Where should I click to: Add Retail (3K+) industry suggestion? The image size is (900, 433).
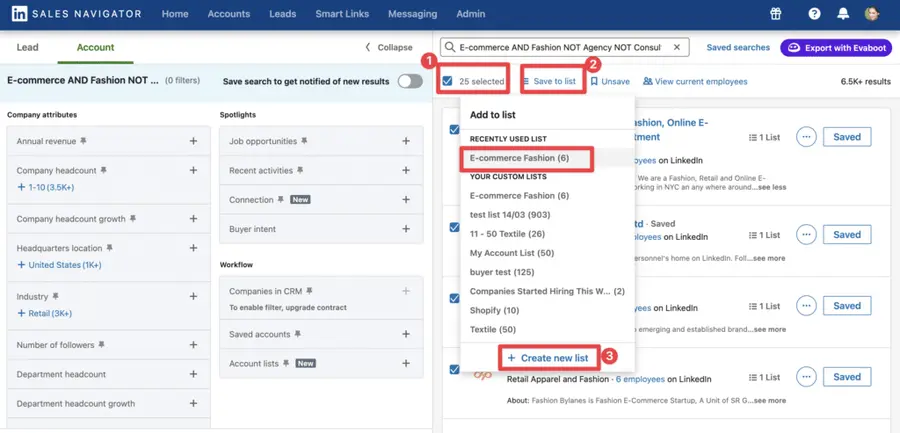[45, 313]
